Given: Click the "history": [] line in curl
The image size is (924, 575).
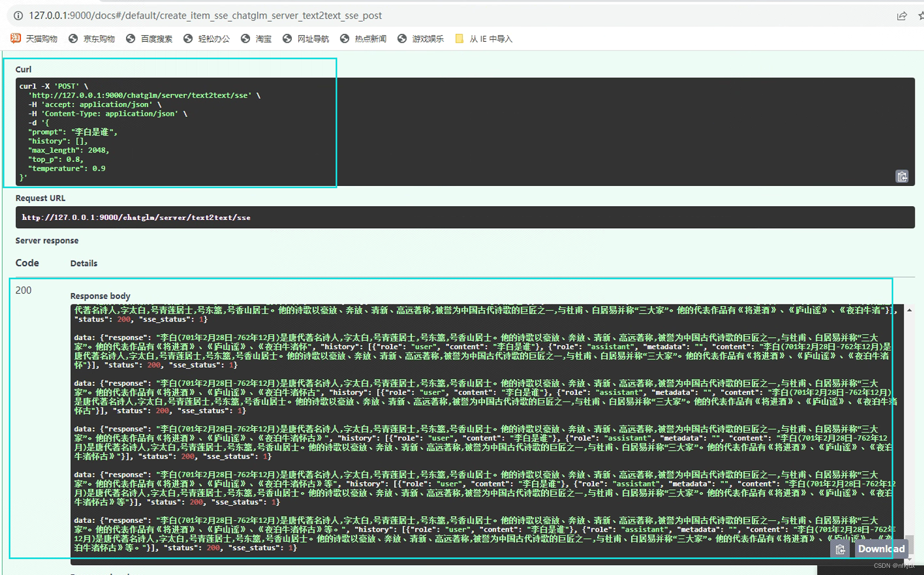Looking at the screenshot, I should [x=58, y=141].
